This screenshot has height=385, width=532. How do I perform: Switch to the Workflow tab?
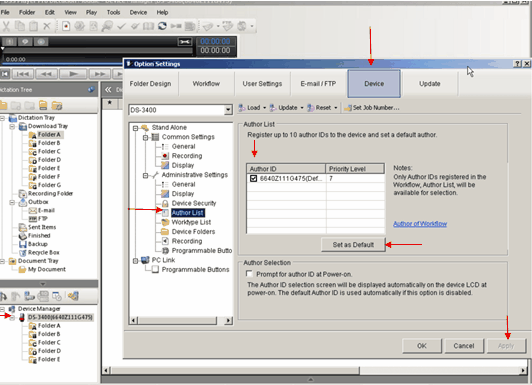pos(206,84)
